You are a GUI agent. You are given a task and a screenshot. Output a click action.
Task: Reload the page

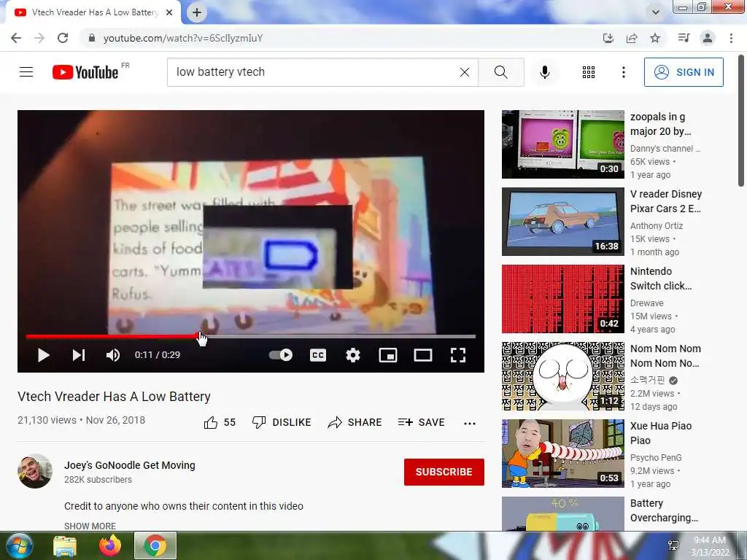click(63, 38)
